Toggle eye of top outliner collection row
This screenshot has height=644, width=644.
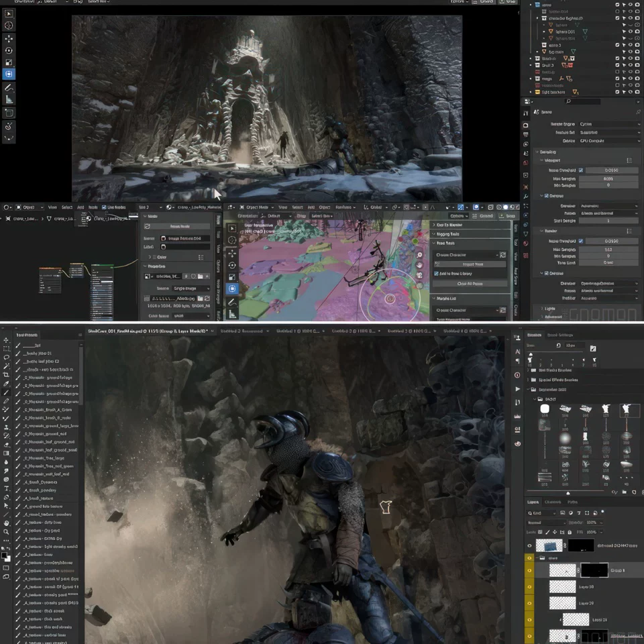tap(630, 5)
